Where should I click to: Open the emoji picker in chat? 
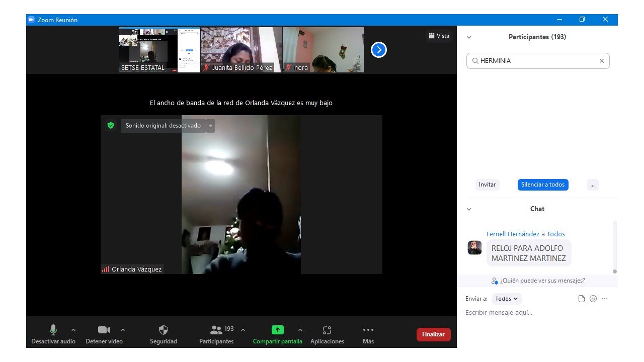pyautogui.click(x=593, y=299)
